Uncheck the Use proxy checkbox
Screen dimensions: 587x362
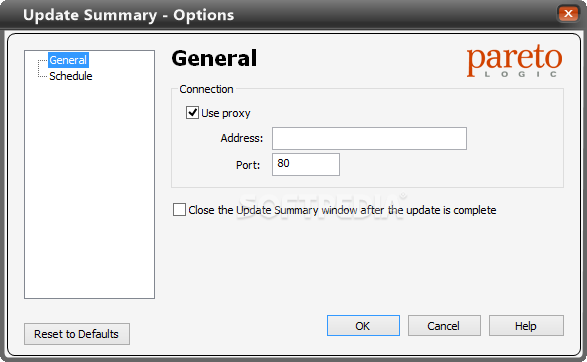[192, 112]
